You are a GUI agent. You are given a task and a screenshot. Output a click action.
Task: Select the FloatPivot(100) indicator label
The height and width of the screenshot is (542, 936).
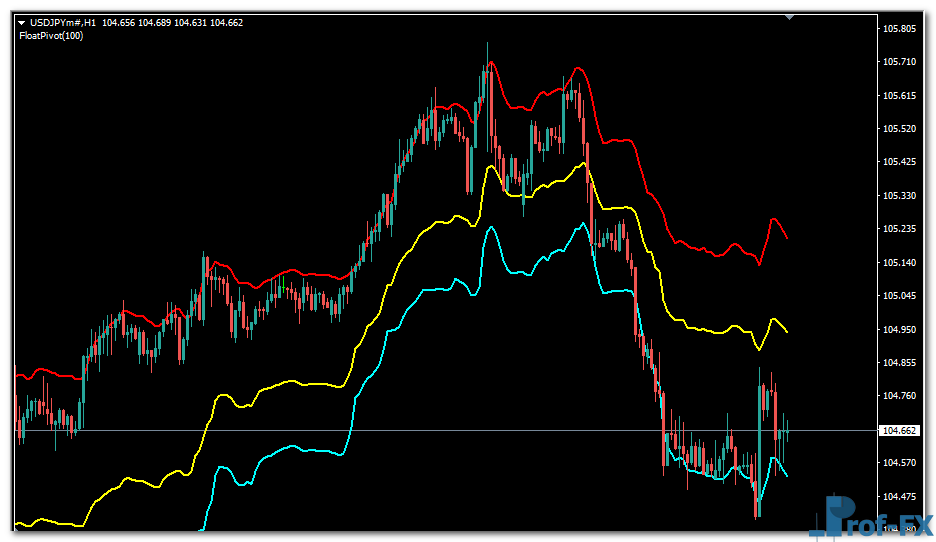coord(51,35)
